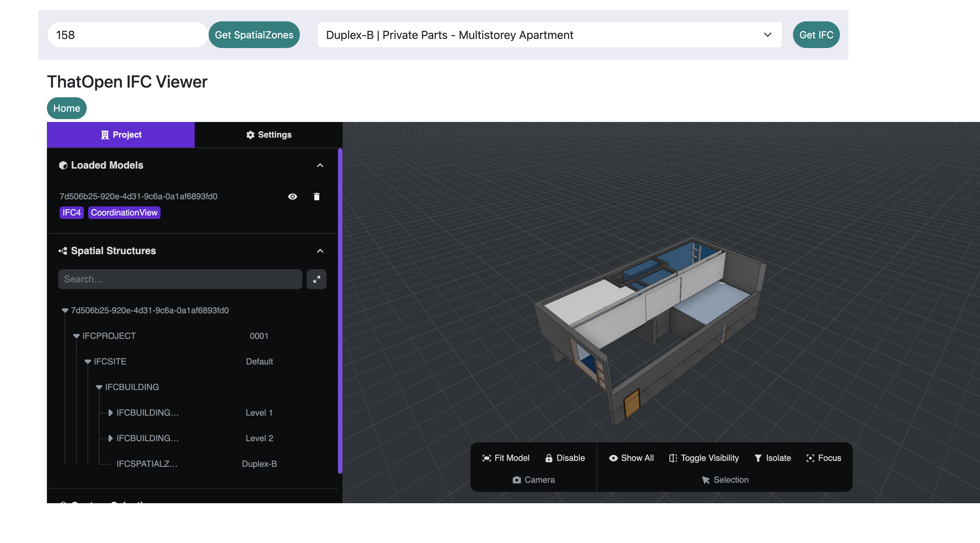The image size is (980, 543).
Task: Click the funnel icon beside Isolate
Action: [758, 458]
